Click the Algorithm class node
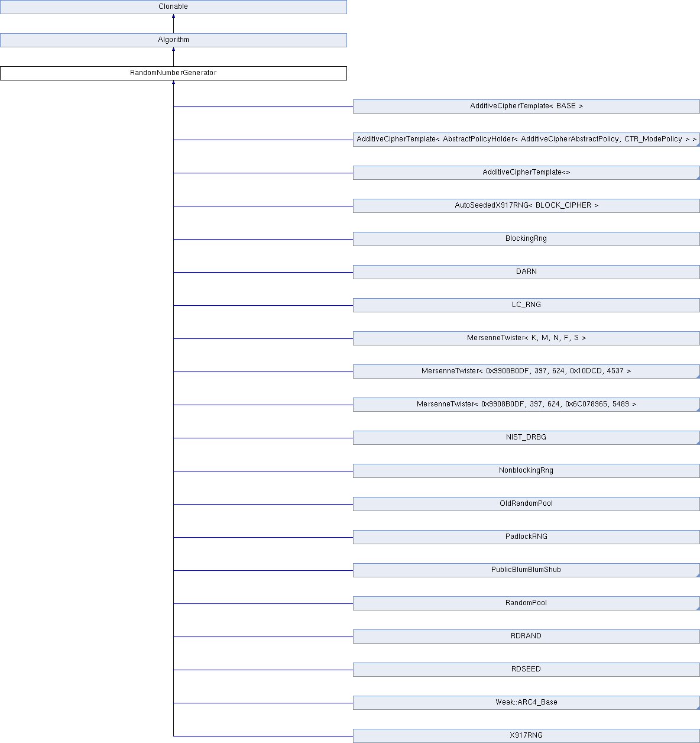Viewport: 700px width, 743px height. [x=173, y=40]
